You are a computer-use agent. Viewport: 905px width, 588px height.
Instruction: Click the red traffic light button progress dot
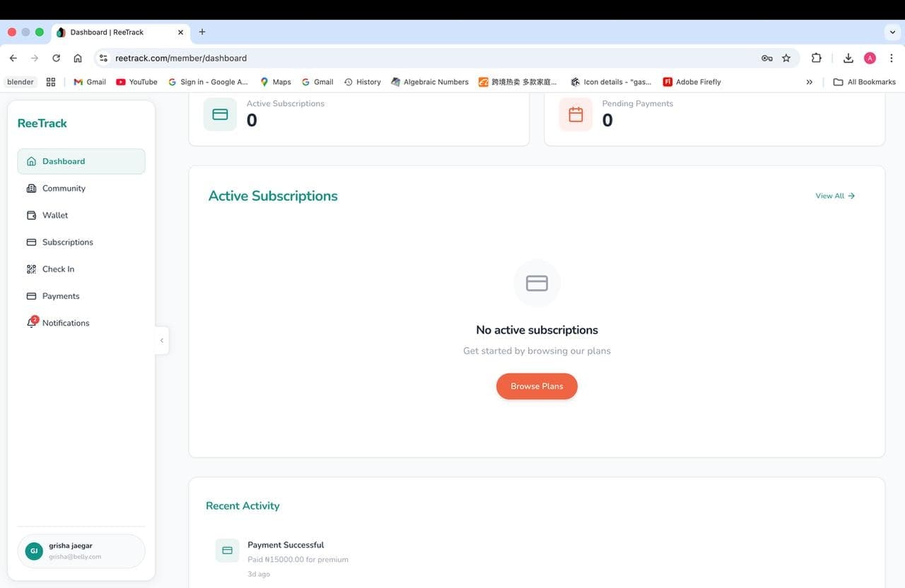coord(11,32)
